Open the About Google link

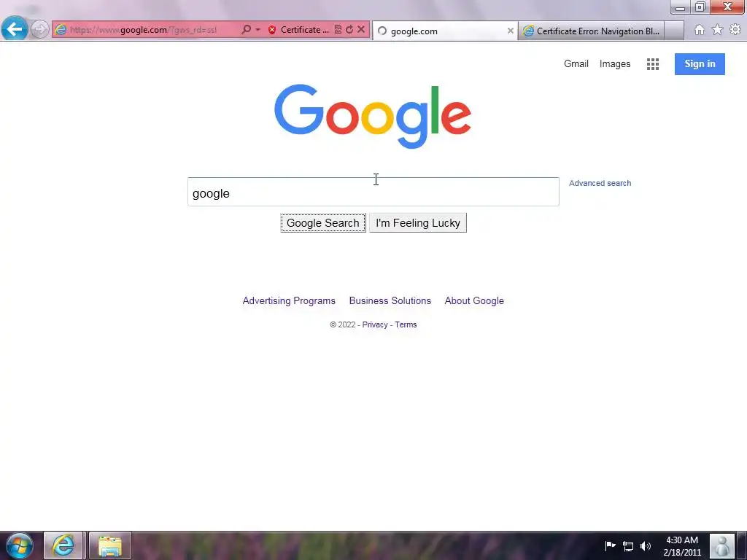(x=474, y=301)
